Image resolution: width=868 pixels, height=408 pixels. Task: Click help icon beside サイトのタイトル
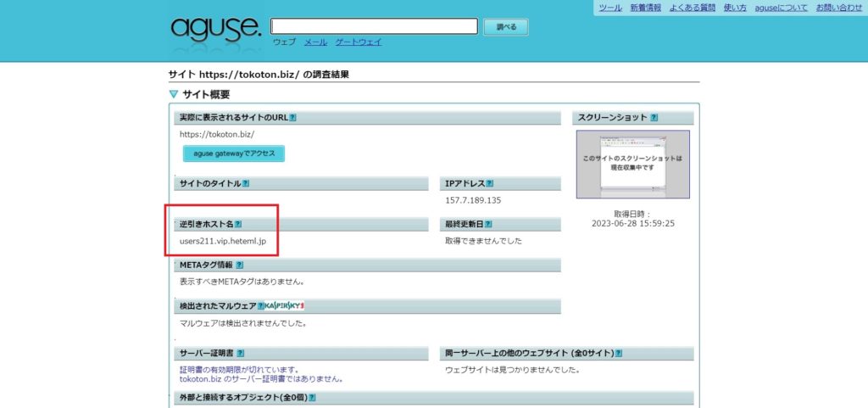(246, 183)
